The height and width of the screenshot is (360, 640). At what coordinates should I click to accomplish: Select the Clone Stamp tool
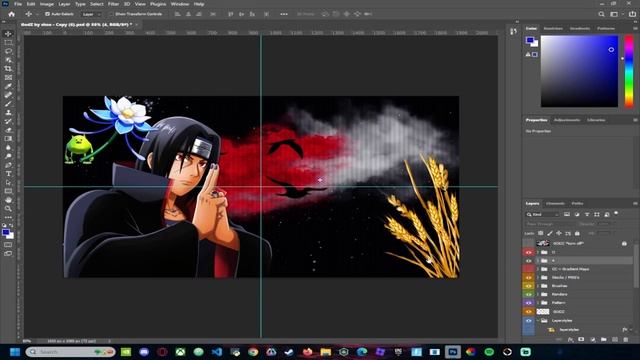coord(8,113)
